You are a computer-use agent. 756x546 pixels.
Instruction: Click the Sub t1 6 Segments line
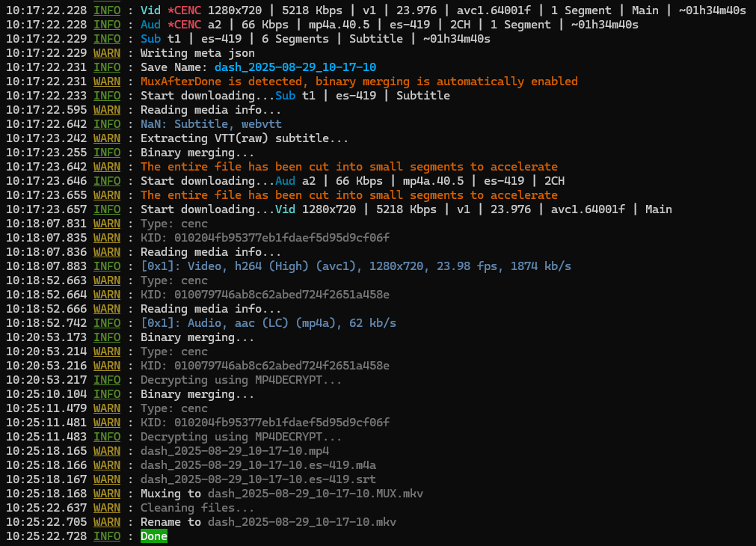(x=316, y=39)
